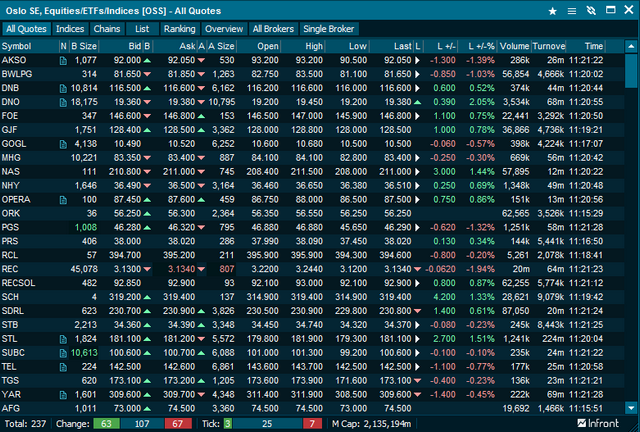Select the MHG symbol
This screenshot has height=432, width=640.
(x=11, y=158)
